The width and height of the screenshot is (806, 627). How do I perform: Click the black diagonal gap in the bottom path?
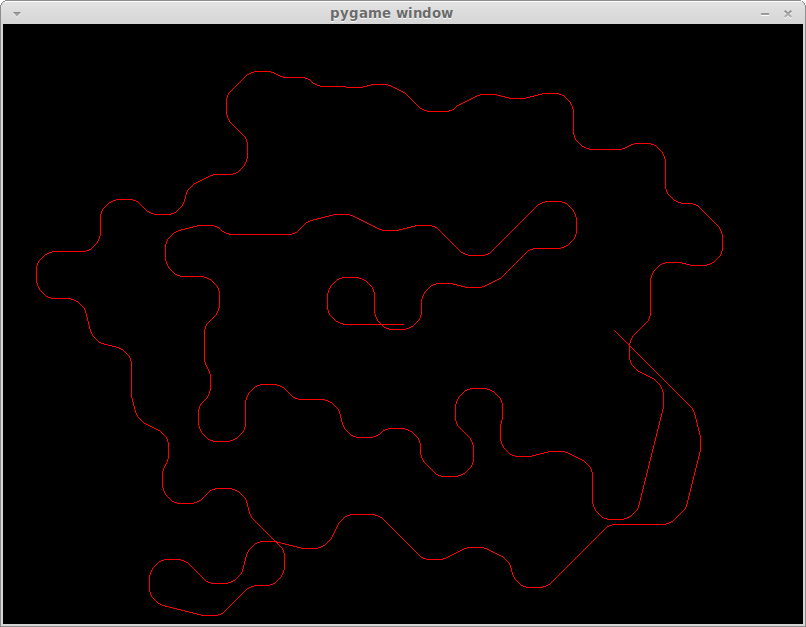click(578, 555)
